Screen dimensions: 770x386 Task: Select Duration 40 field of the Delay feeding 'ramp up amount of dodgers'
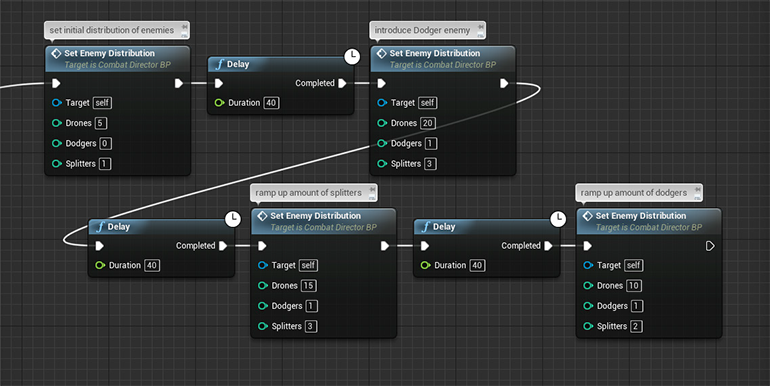[x=477, y=265]
